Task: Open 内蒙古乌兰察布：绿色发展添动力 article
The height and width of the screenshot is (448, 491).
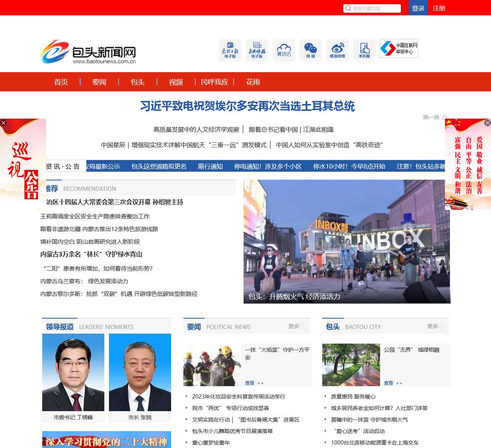Action: (84, 281)
